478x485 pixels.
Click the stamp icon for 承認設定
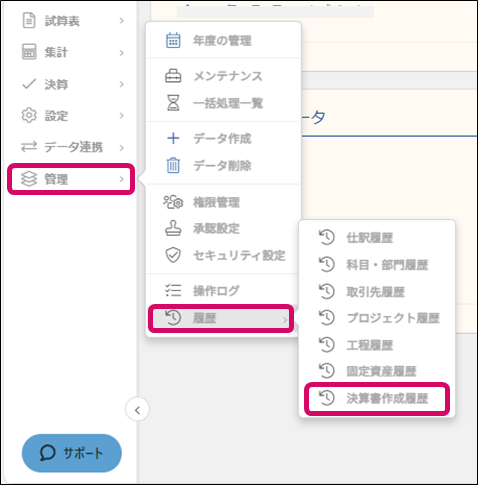click(x=173, y=228)
